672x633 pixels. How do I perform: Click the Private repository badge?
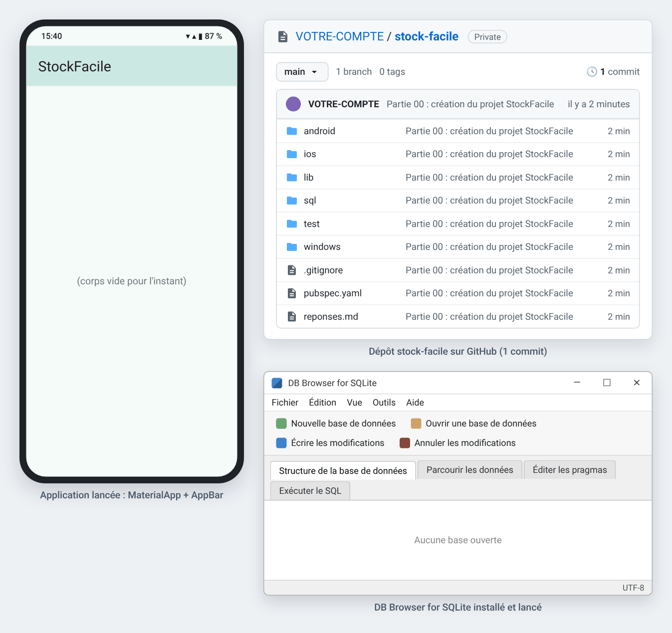click(x=487, y=37)
